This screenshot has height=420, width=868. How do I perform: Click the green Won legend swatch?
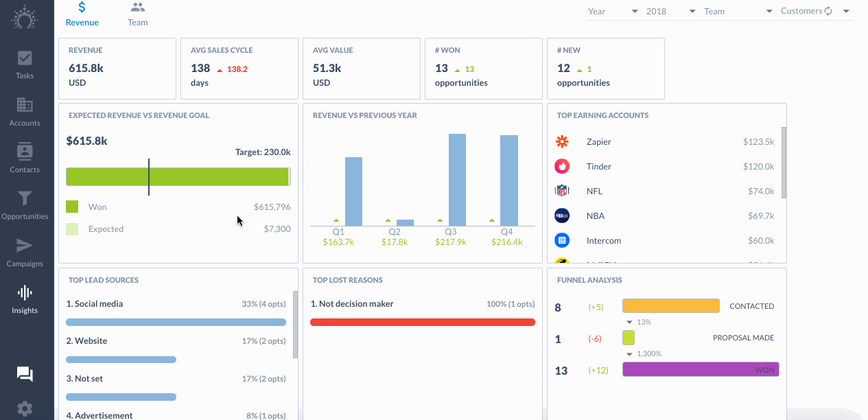pyautogui.click(x=72, y=207)
